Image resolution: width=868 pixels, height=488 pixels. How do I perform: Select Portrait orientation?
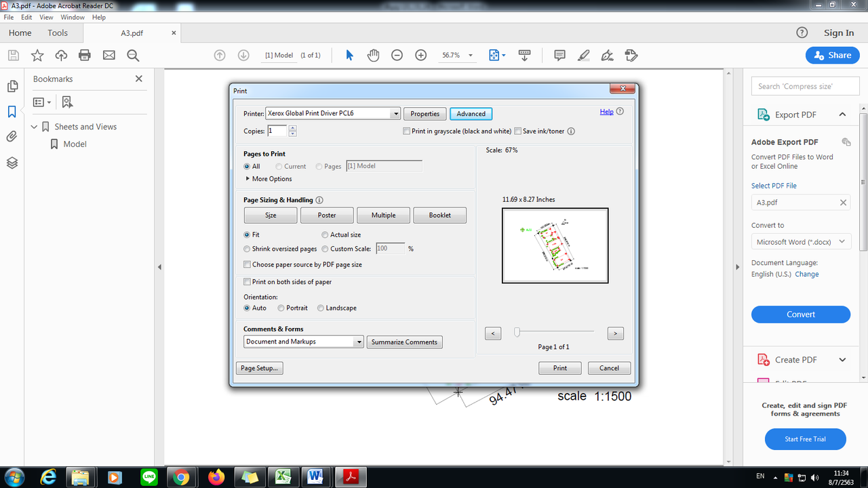coord(281,308)
